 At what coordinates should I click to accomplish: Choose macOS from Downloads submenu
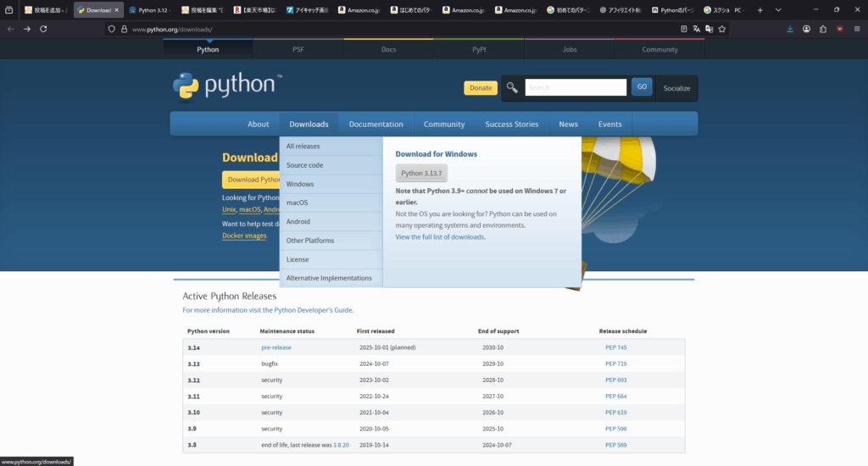pyautogui.click(x=331, y=202)
